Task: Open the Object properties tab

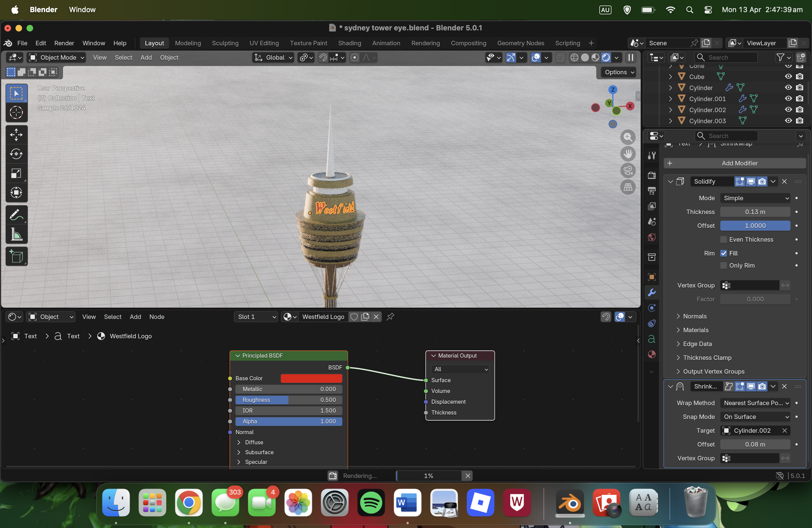Action: click(652, 277)
